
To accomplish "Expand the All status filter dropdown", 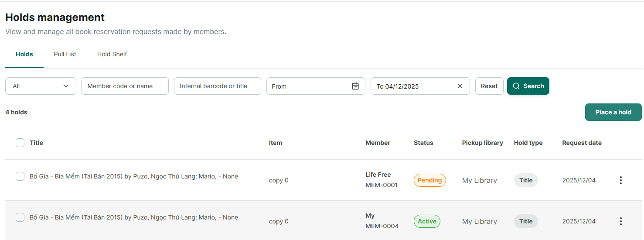I will coord(41,86).
